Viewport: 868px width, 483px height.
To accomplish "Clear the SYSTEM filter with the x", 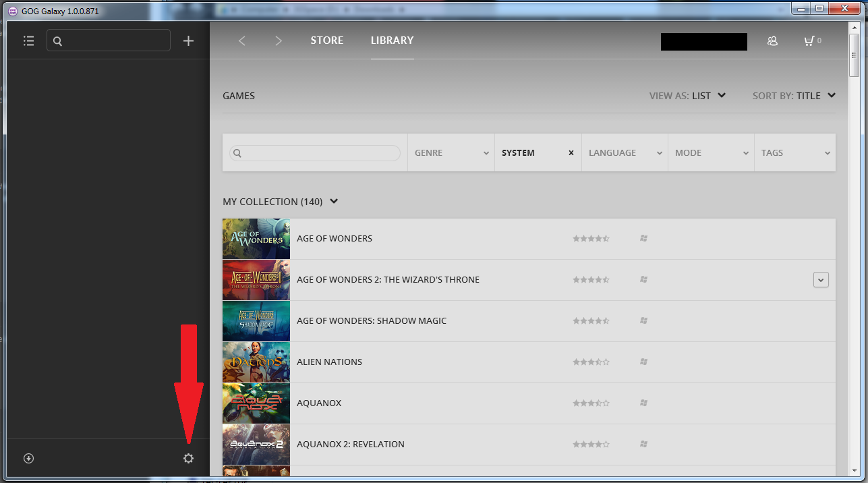I will tap(571, 153).
